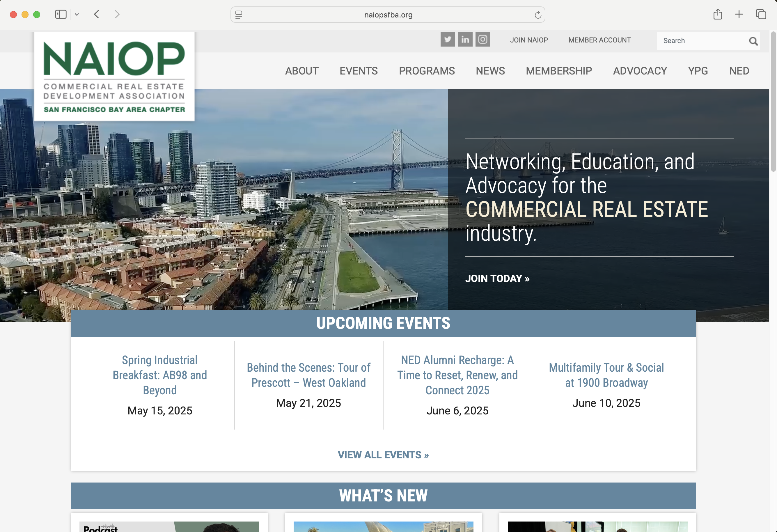Open the YPG menu
This screenshot has height=532, width=777.
tap(698, 71)
